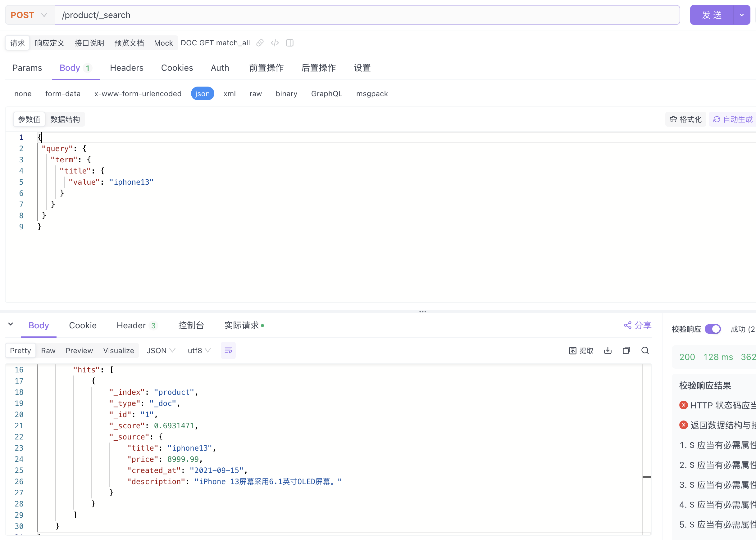Select the raw body type

tap(256, 94)
